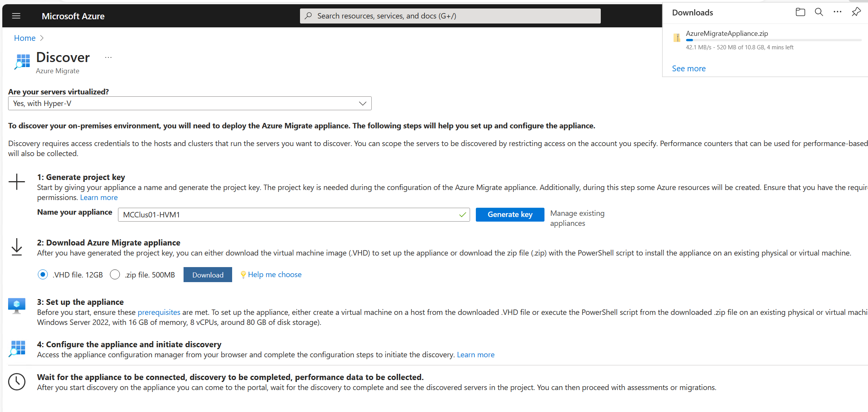Expand the Discover page ellipsis menu
868x412 pixels.
coord(108,57)
